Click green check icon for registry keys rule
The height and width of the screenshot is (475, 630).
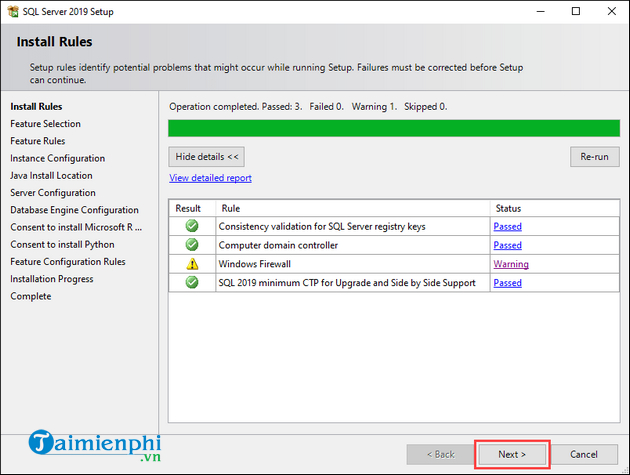192,226
